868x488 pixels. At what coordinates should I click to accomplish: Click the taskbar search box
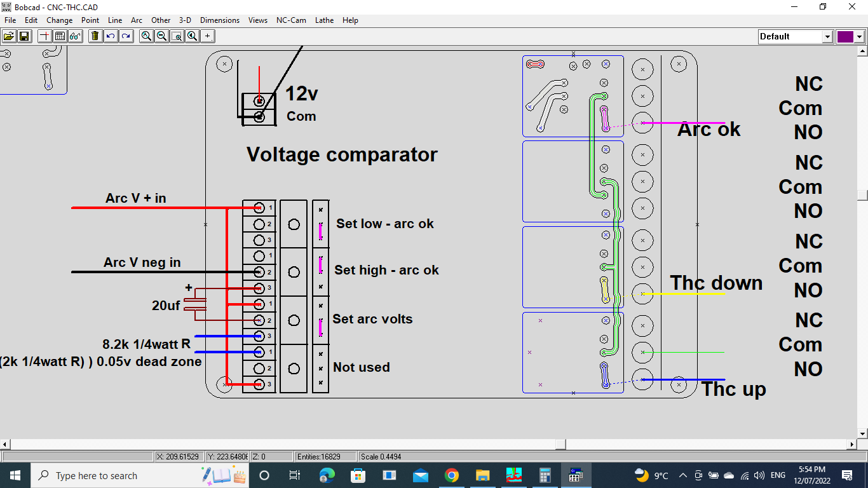[x=139, y=475]
